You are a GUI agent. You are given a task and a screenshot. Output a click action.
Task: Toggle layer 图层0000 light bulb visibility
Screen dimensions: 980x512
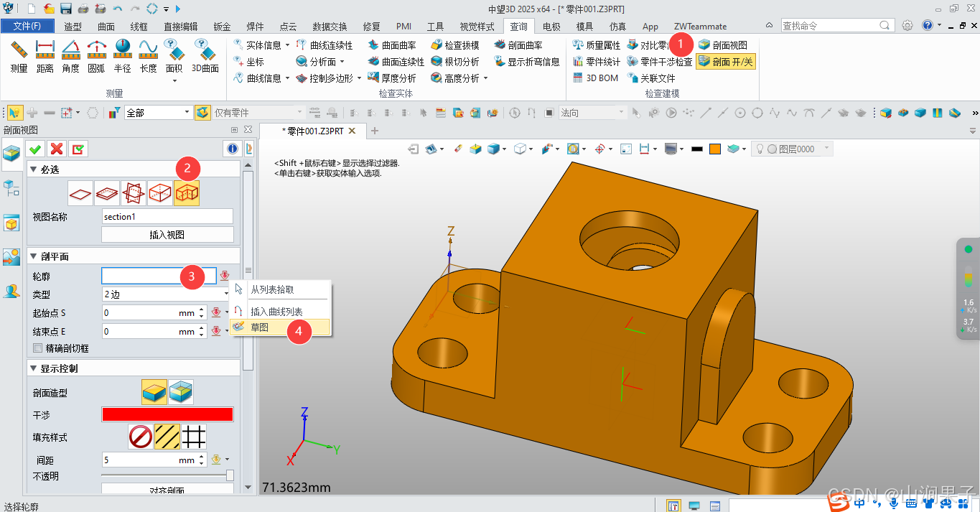click(759, 149)
